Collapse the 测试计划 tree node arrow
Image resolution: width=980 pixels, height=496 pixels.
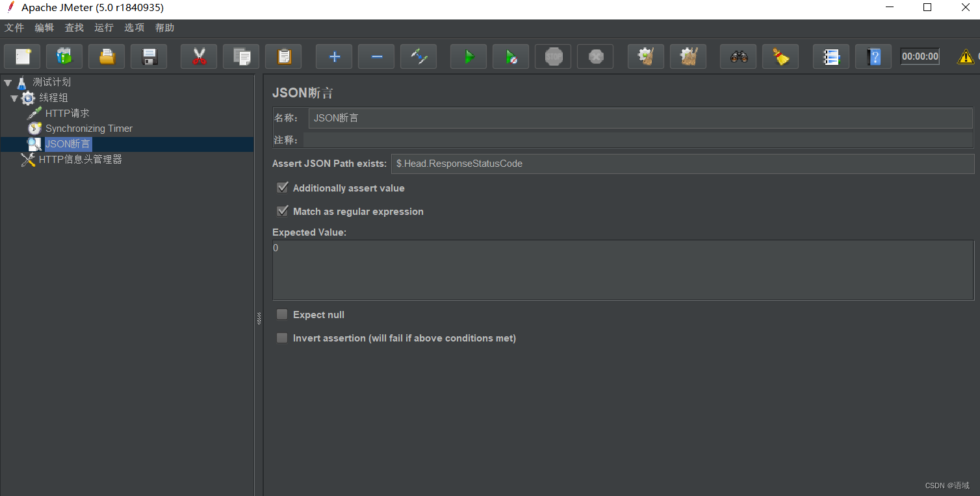pyautogui.click(x=8, y=82)
